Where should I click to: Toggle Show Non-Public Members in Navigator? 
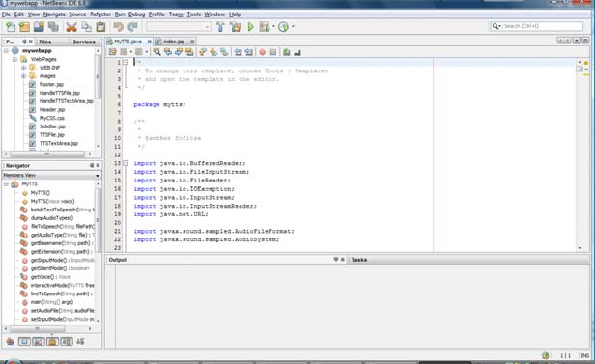pos(52,341)
